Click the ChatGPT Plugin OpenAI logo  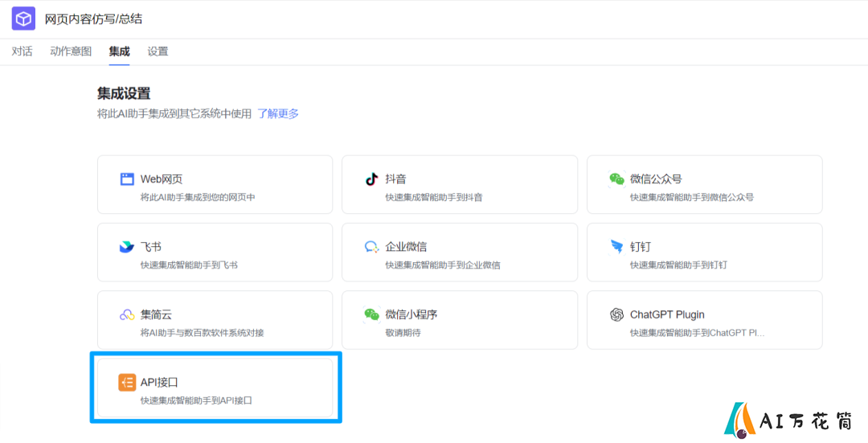pyautogui.click(x=616, y=314)
